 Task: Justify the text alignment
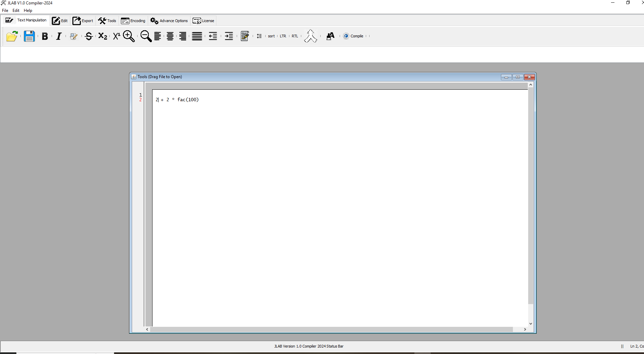pyautogui.click(x=197, y=36)
